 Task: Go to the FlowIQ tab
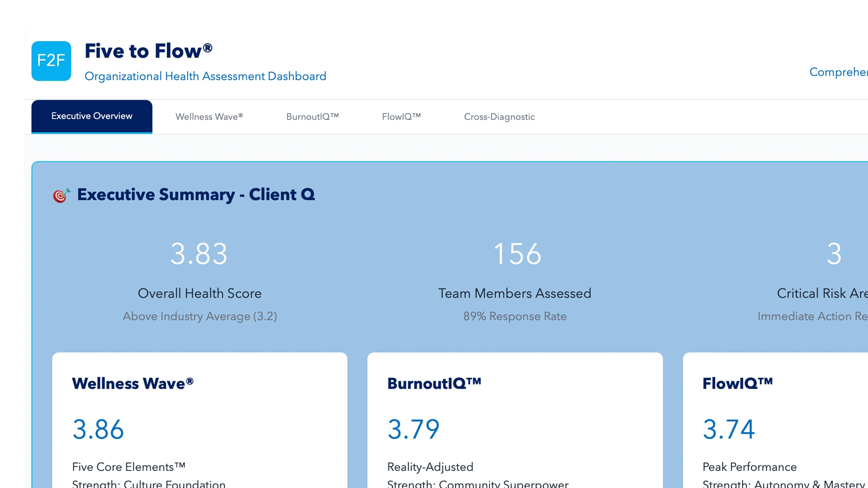click(x=401, y=117)
